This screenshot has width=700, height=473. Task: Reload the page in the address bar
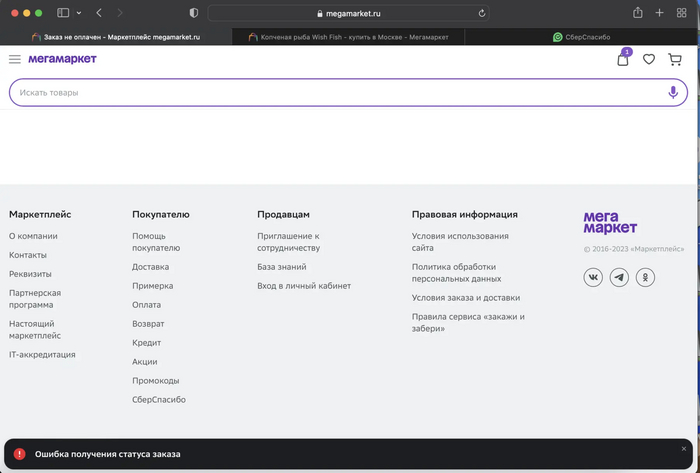tap(482, 14)
